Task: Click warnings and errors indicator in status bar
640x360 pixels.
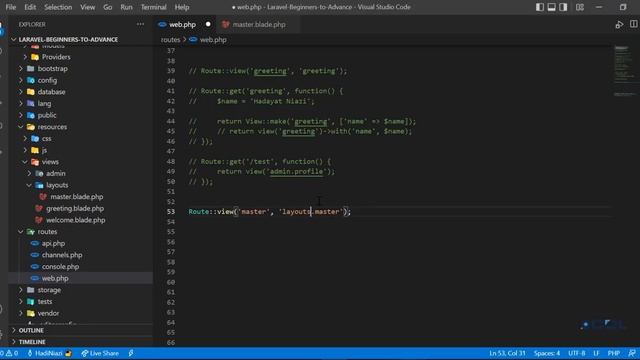Action: pyautogui.click(x=9, y=353)
